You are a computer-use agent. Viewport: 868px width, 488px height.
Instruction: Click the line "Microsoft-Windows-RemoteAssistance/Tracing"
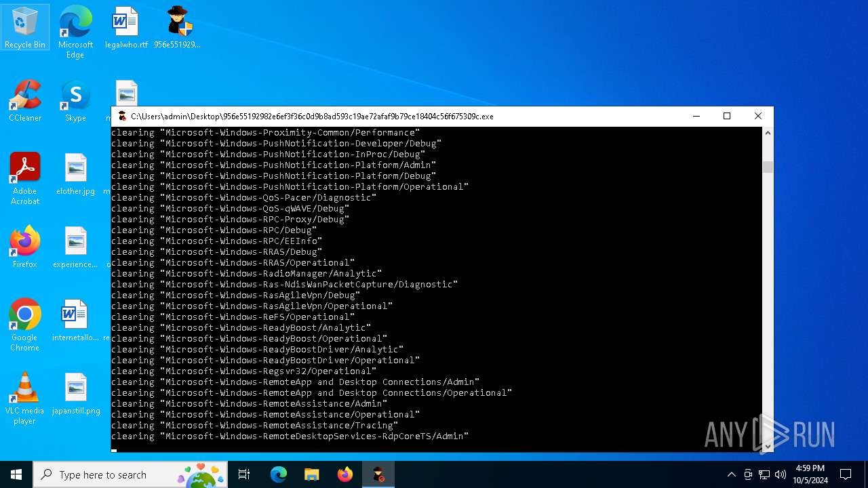coord(255,426)
